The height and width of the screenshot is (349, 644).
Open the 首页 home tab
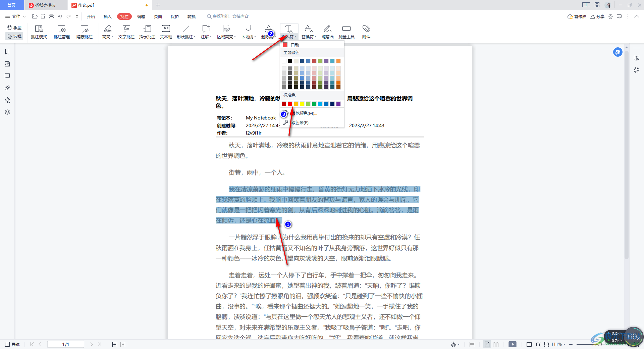(x=12, y=5)
